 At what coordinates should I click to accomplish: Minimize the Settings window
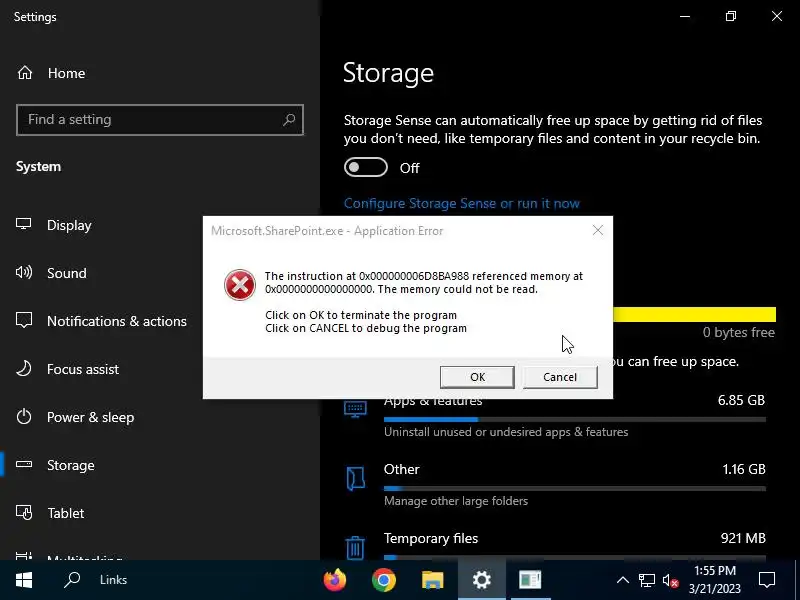click(685, 16)
